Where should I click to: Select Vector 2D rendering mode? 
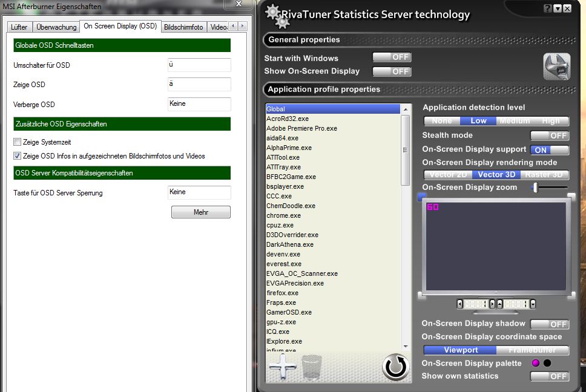coord(448,174)
